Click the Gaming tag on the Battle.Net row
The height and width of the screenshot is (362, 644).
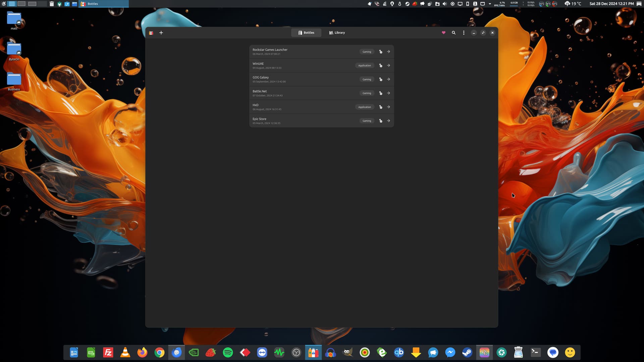(367, 93)
